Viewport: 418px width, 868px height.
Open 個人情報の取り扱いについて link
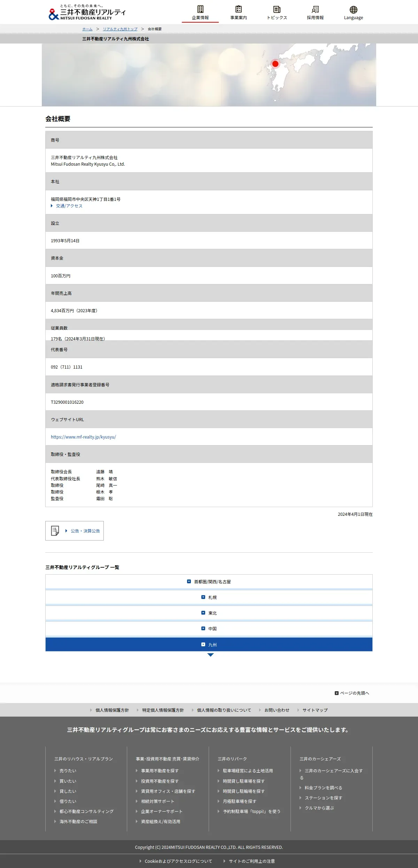coord(224,710)
